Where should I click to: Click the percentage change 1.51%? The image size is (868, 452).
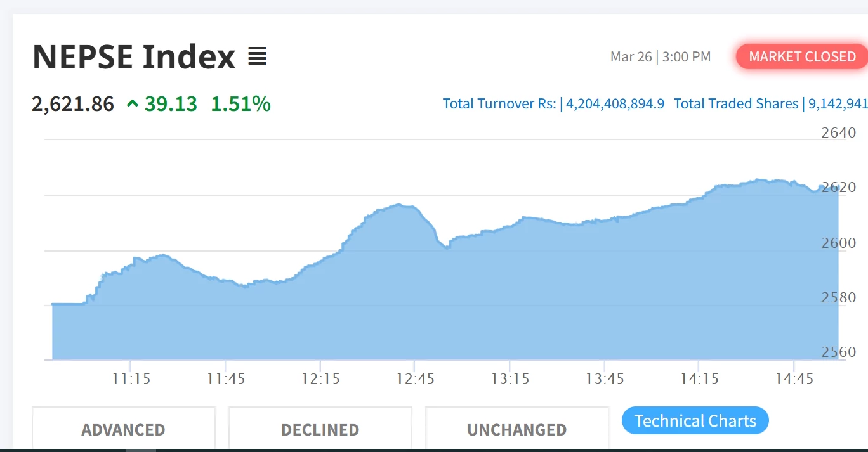click(240, 103)
